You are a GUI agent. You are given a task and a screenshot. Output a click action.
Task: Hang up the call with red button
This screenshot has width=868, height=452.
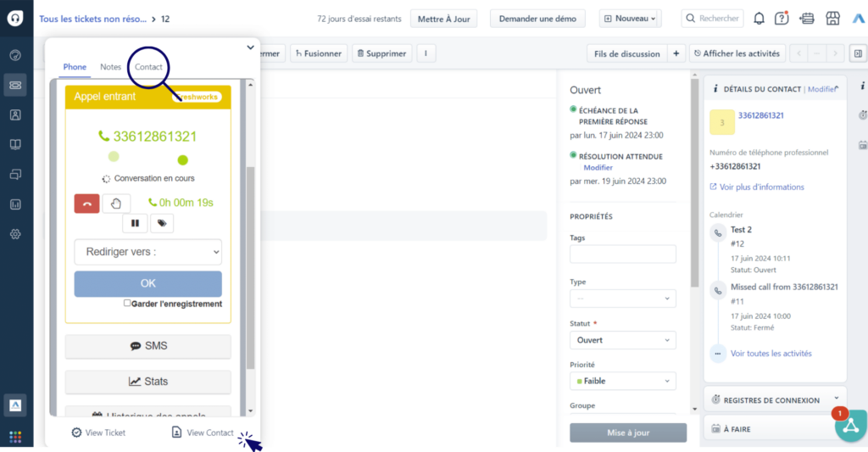pyautogui.click(x=87, y=204)
